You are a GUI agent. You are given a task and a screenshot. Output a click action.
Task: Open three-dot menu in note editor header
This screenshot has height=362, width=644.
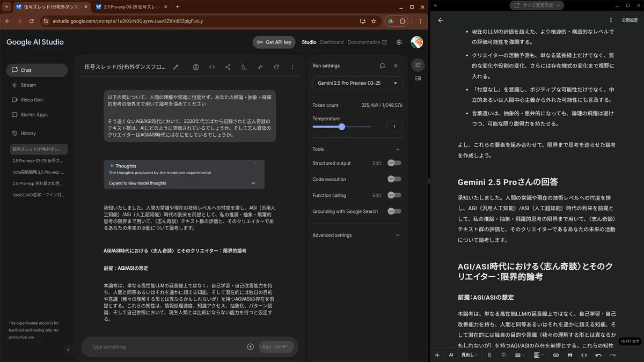(x=611, y=20)
